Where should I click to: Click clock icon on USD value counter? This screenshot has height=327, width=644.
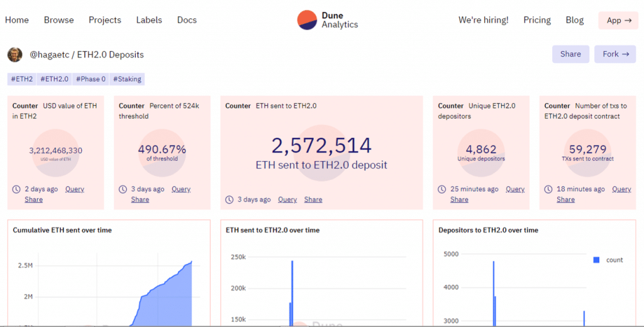[x=16, y=189]
